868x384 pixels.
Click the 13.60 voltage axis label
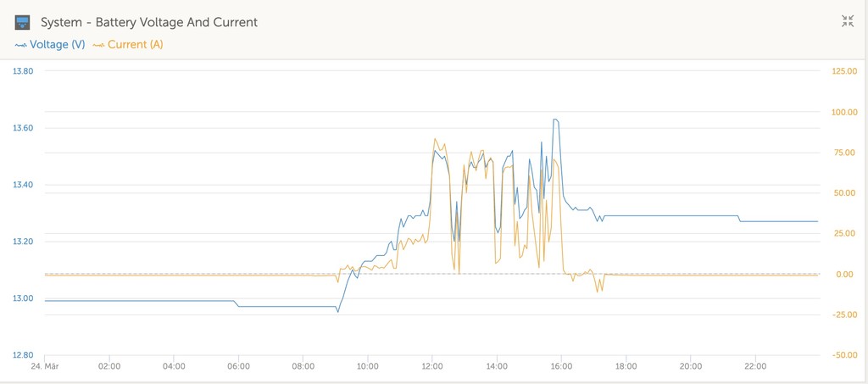coord(23,128)
